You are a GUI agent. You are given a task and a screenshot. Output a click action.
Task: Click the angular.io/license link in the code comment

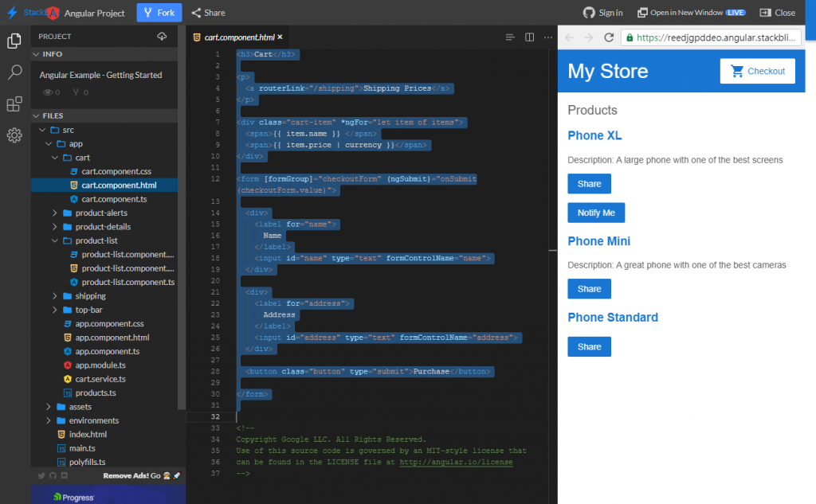[456, 462]
